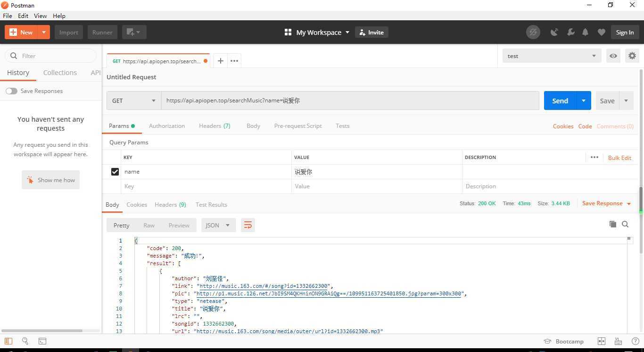Open the response Cookies tab
Screen dimensions: 644x352
(137, 204)
